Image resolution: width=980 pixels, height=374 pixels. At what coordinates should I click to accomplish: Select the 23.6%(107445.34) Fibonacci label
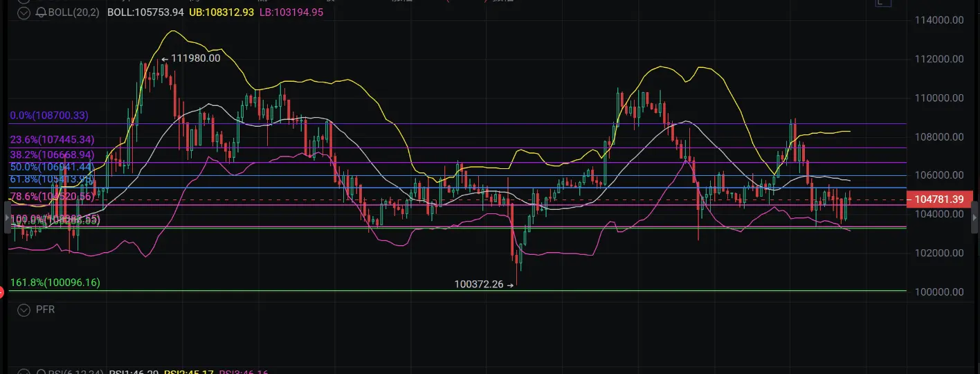click(52, 140)
